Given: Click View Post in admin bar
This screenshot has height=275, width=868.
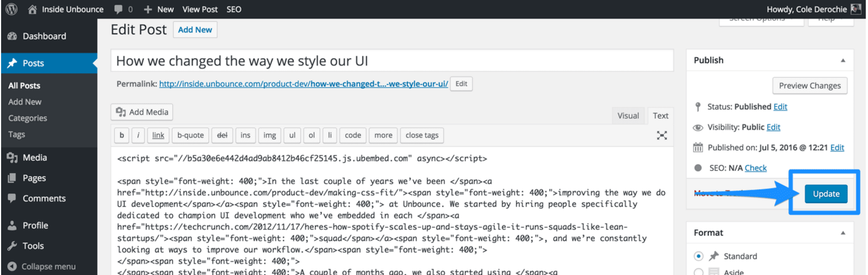Looking at the screenshot, I should pos(200,9).
